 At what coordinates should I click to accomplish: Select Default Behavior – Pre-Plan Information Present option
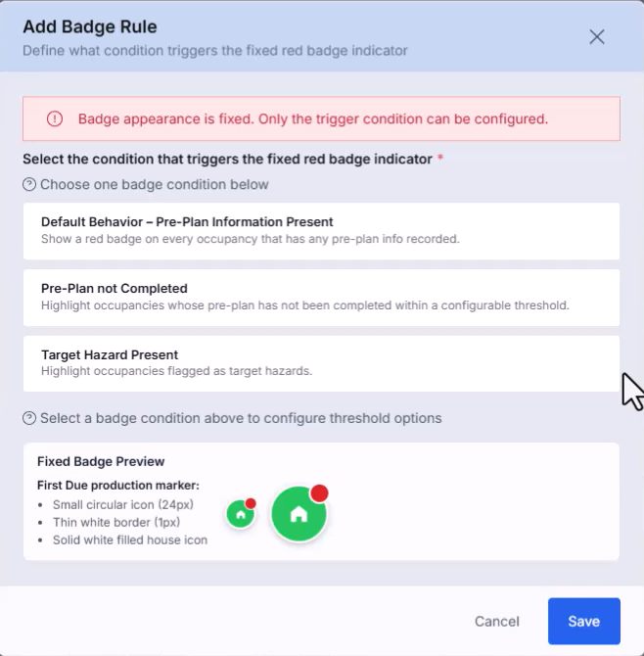(321, 231)
